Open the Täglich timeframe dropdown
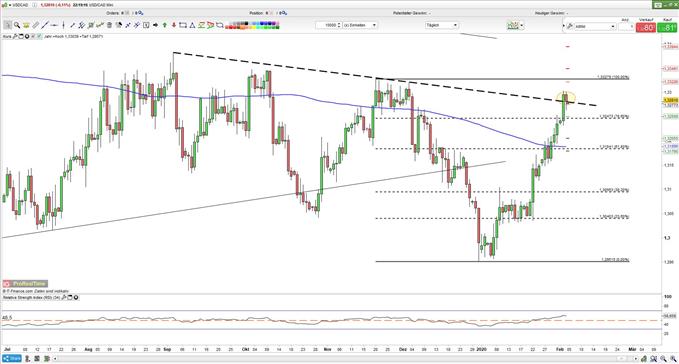Viewport: 679px width, 364px height. pyautogui.click(x=442, y=25)
